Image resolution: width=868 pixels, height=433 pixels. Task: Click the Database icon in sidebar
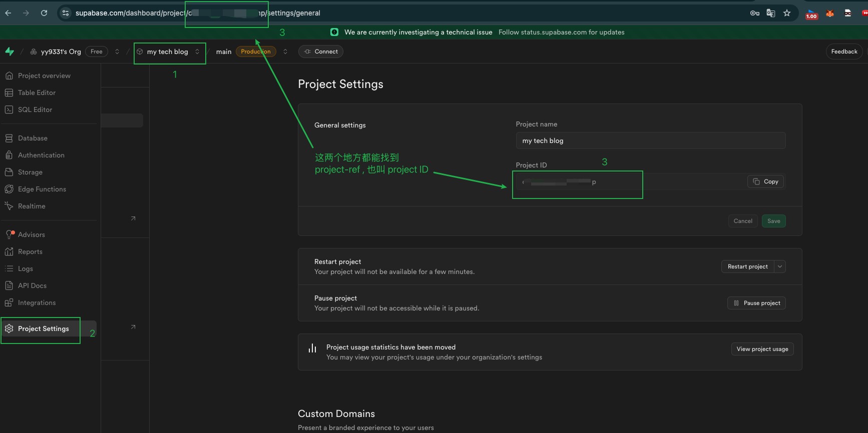coord(9,138)
